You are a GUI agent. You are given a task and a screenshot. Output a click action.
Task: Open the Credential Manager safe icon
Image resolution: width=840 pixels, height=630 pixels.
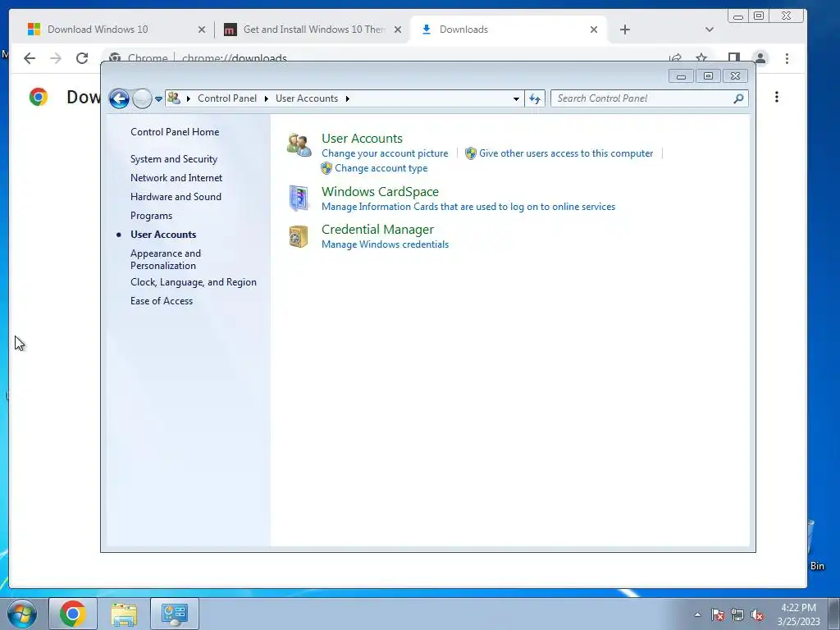[299, 236]
